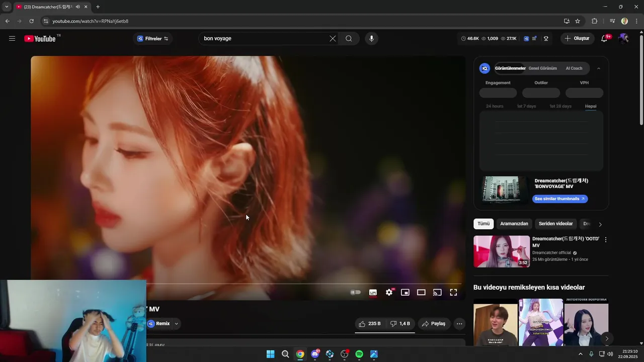This screenshot has width=644, height=362.
Task: Cast the video to a TV
Action: tap(437, 293)
